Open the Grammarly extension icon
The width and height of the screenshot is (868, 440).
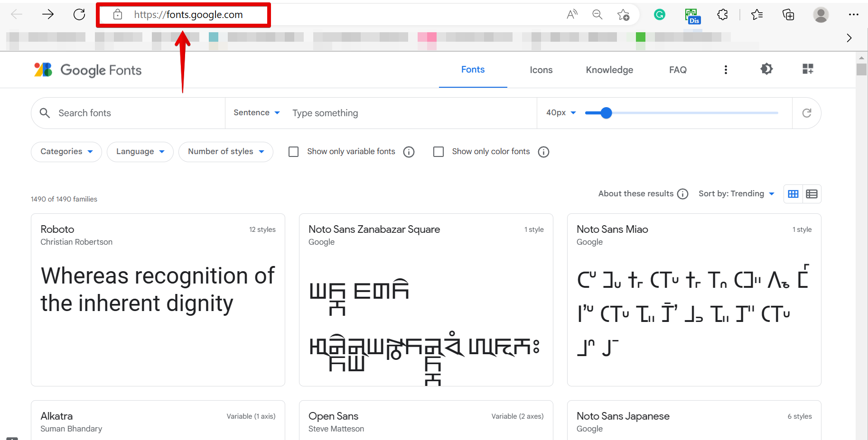[x=660, y=15]
